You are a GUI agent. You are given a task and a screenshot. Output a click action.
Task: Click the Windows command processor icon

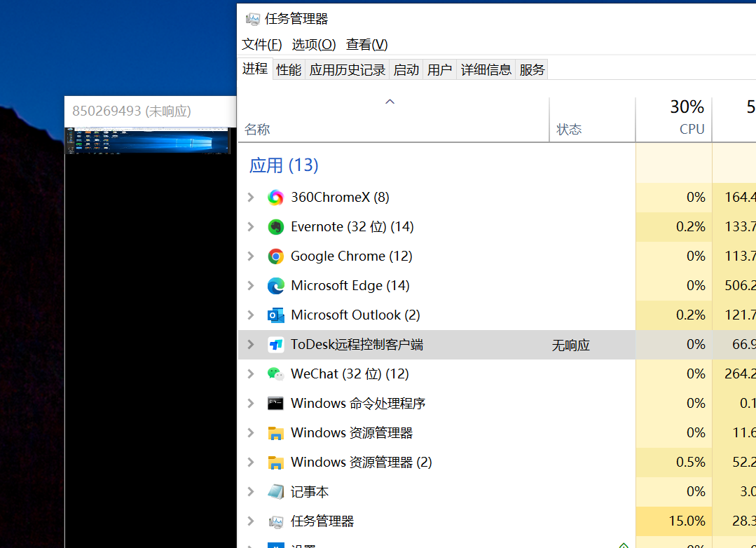pos(276,403)
